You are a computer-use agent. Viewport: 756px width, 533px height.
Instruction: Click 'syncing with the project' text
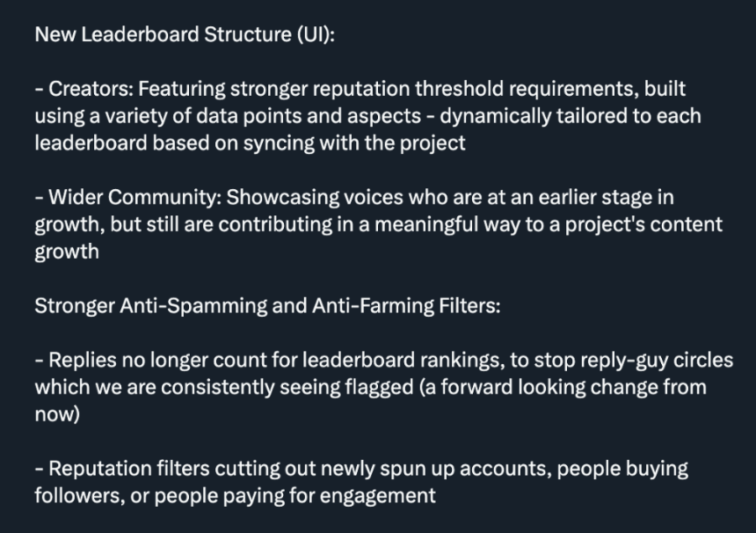(x=354, y=143)
